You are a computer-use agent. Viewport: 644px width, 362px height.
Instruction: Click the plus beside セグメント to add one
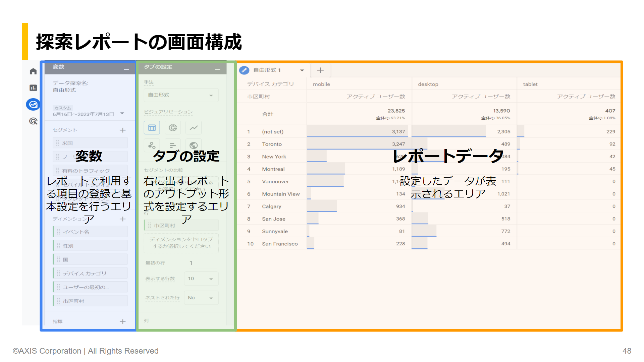point(123,130)
